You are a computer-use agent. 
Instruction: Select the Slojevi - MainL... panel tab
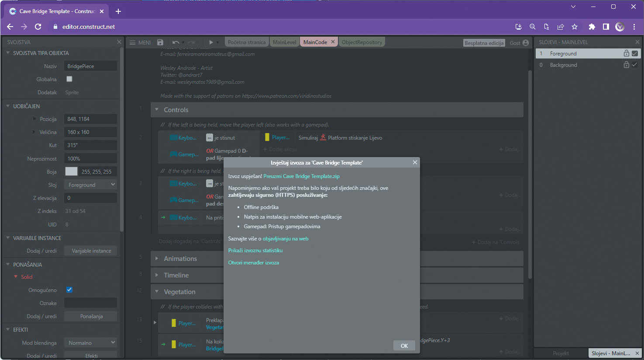tap(610, 353)
